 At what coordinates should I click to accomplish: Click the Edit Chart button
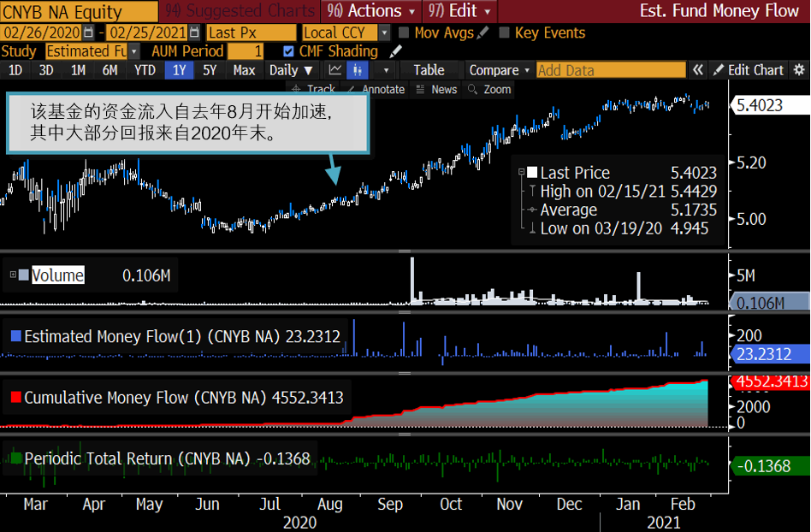point(749,70)
